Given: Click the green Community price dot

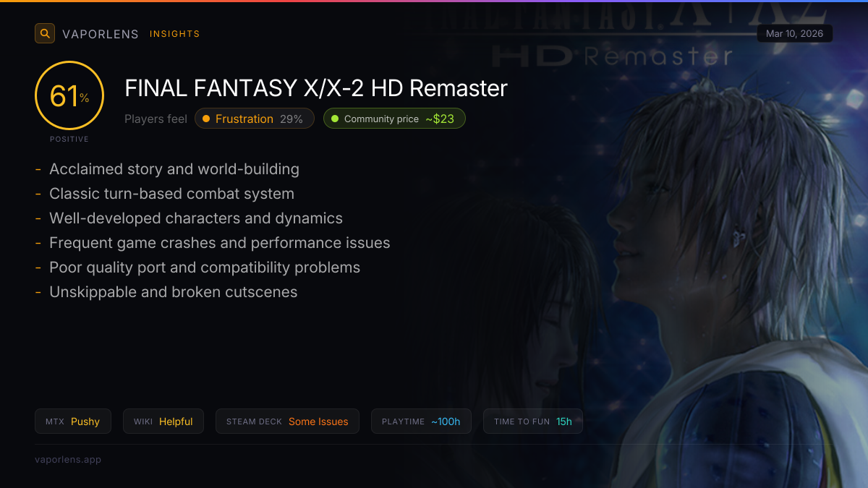Looking at the screenshot, I should [335, 119].
